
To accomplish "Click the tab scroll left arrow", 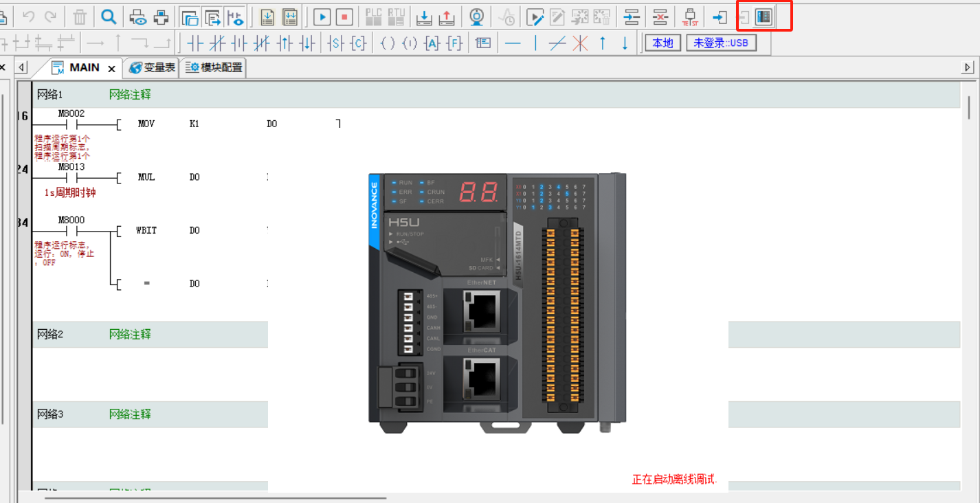I will click(x=23, y=67).
